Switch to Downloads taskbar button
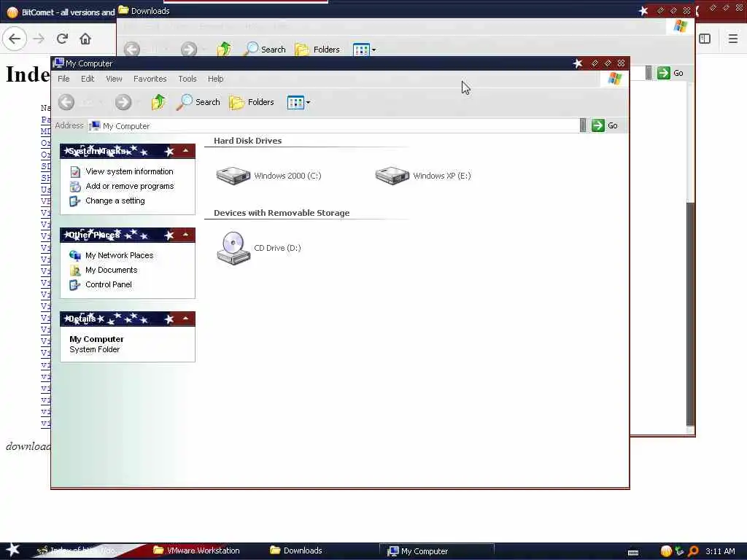Image resolution: width=747 pixels, height=560 pixels. point(296,551)
